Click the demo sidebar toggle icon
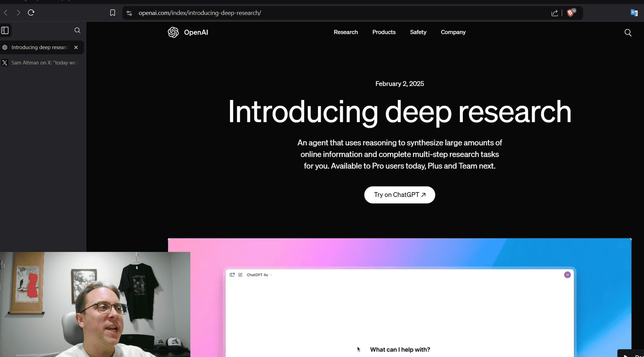The image size is (644, 357). [232, 275]
